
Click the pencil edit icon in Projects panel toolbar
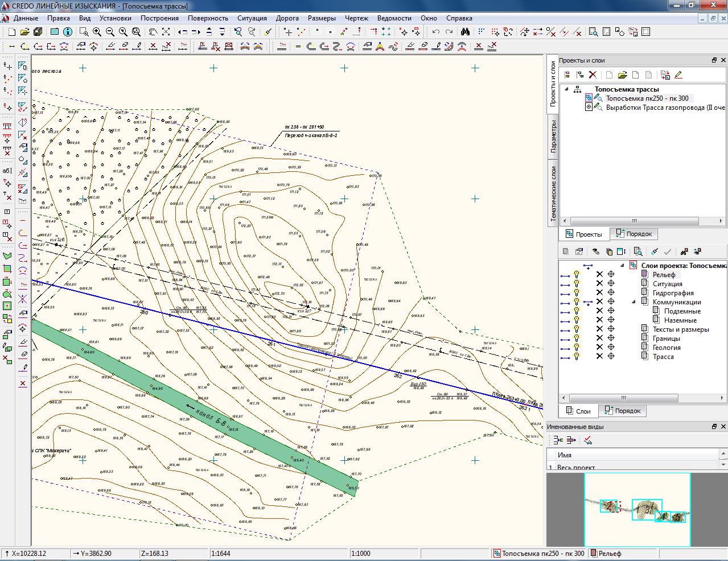678,75
